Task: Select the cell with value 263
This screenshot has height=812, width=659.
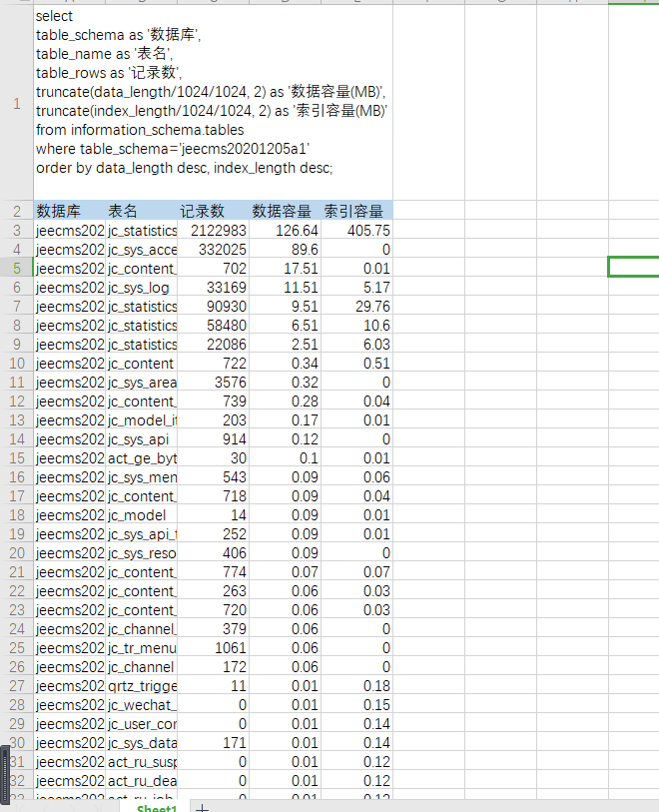Action: pyautogui.click(x=214, y=590)
